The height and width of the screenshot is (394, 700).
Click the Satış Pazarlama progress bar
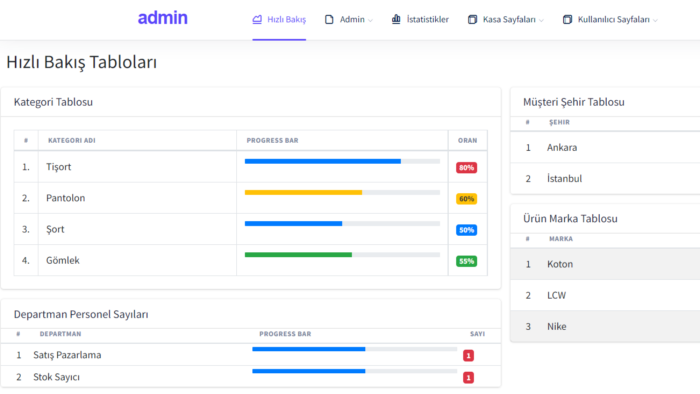tap(354, 349)
